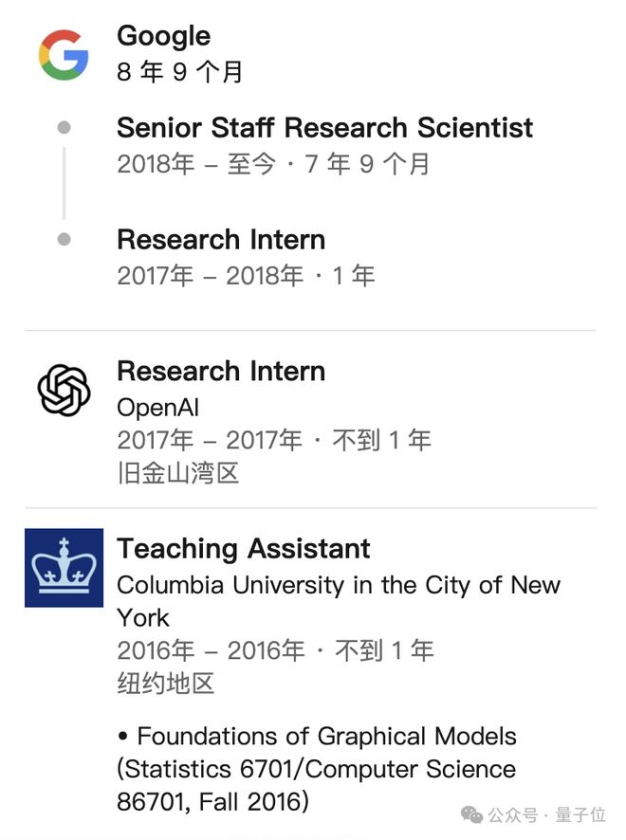Click the OpenAI logo icon
The image size is (626, 840).
[64, 390]
